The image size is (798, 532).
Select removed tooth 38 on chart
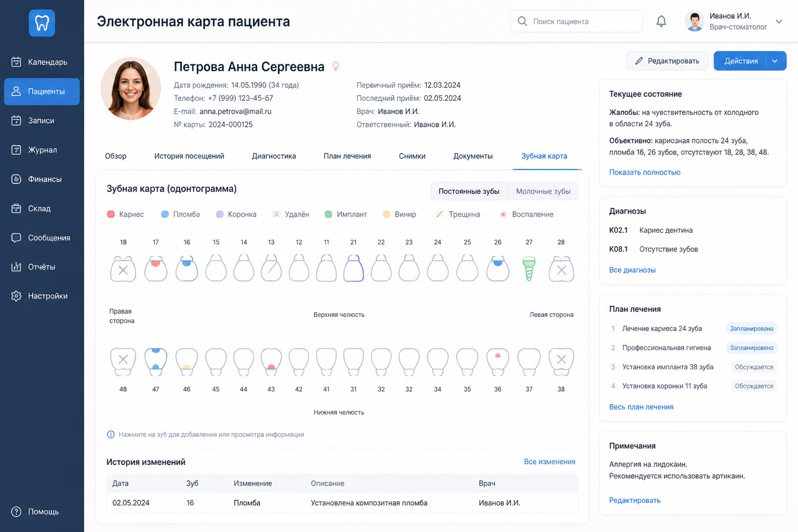[561, 362]
